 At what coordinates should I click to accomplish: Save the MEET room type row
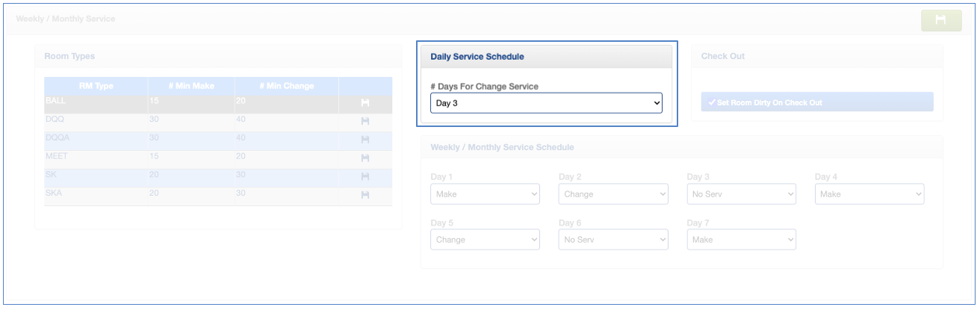click(365, 158)
